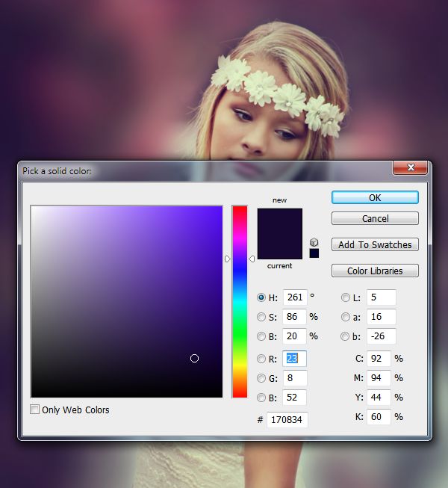
Task: Select the H hue radio button
Action: point(261,297)
